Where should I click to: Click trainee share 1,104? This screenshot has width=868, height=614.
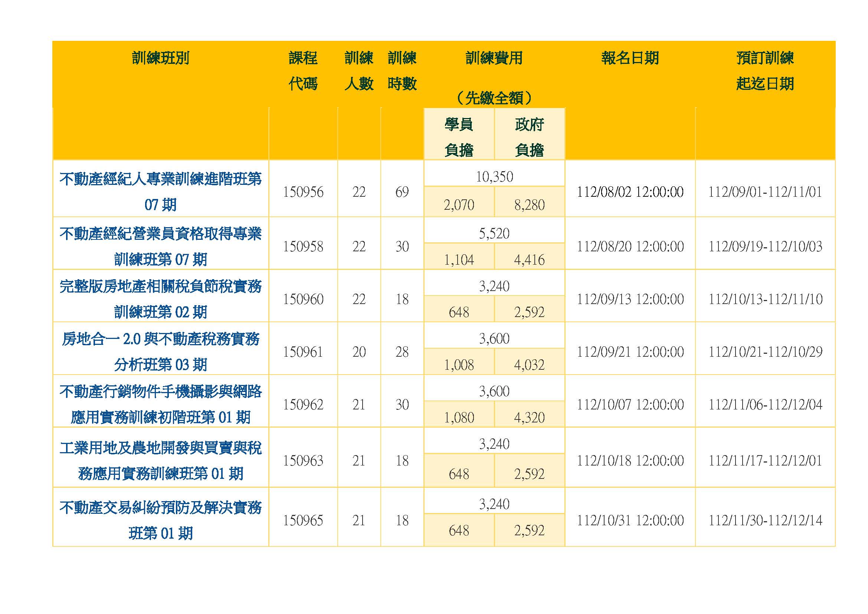pos(459,260)
